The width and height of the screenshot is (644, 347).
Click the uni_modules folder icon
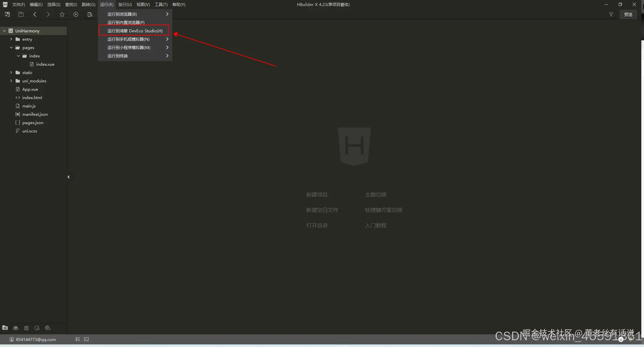point(18,81)
